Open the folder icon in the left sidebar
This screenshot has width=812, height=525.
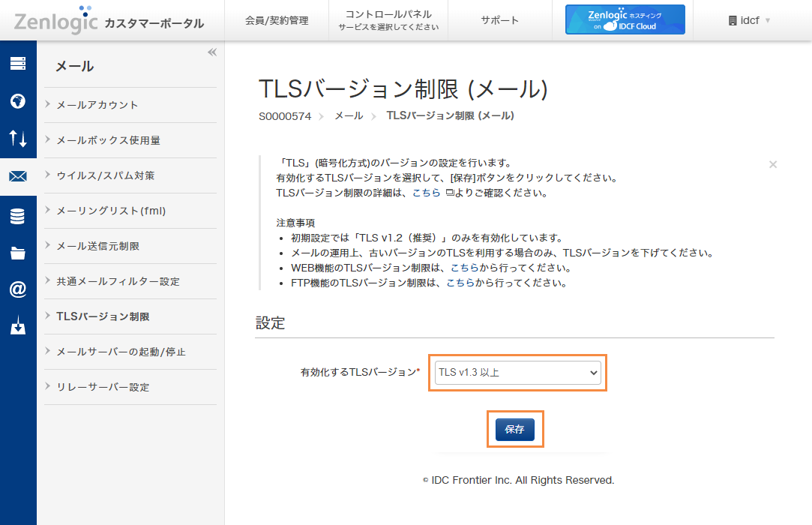(x=18, y=252)
